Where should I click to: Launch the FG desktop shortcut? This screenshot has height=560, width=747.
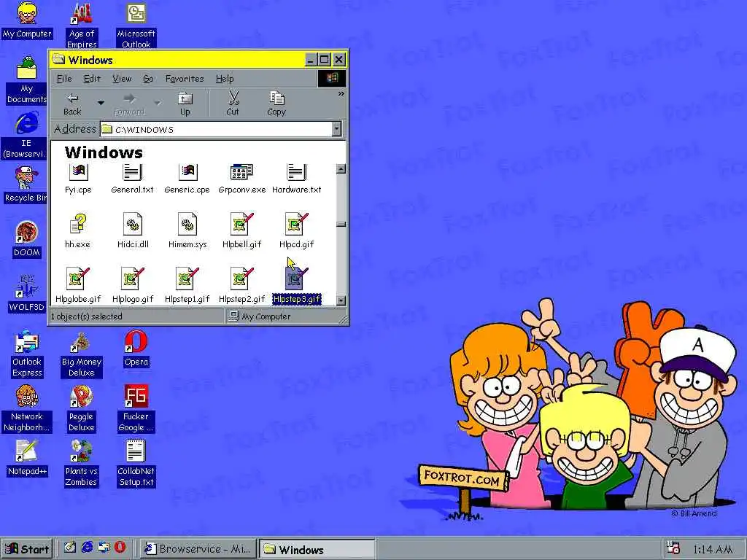(x=136, y=408)
